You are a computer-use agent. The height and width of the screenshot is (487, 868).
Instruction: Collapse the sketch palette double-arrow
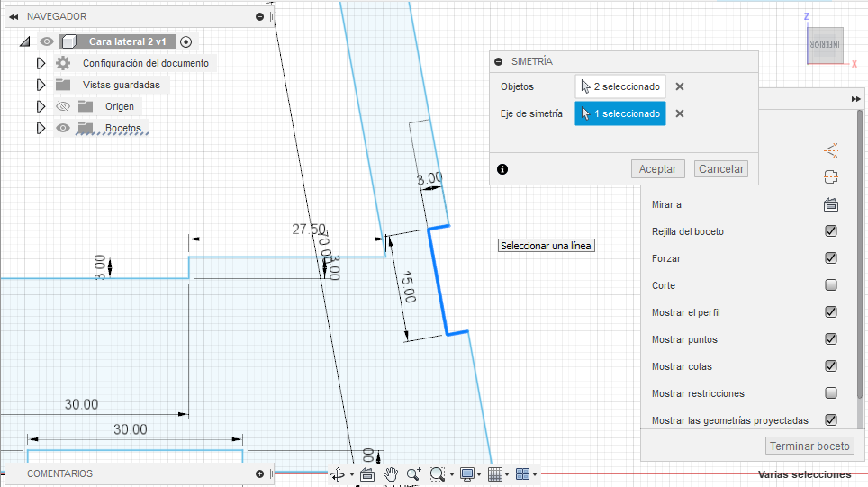tap(855, 99)
